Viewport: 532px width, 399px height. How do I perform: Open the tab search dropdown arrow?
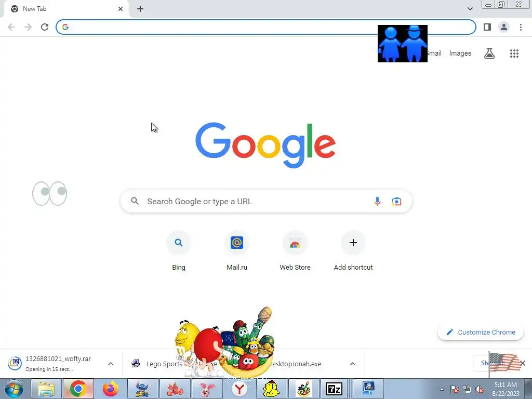pos(470,9)
